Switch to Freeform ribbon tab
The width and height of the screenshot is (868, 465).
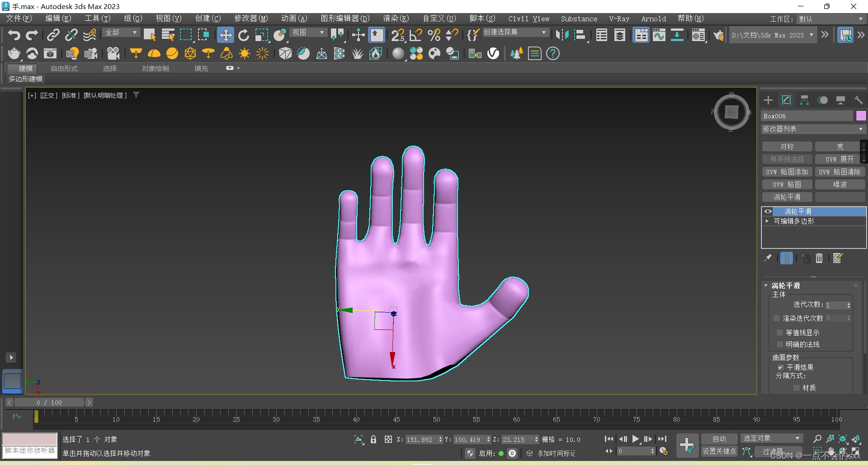(64, 69)
